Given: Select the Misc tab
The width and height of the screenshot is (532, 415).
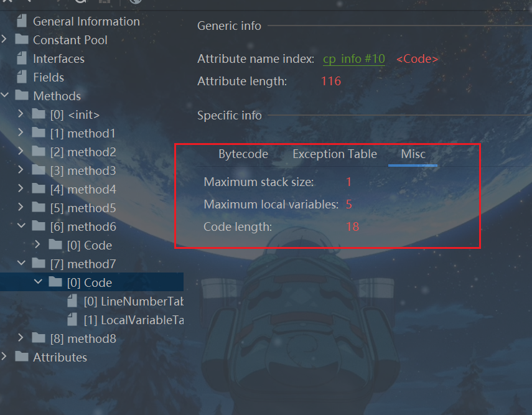Looking at the screenshot, I should 413,154.
